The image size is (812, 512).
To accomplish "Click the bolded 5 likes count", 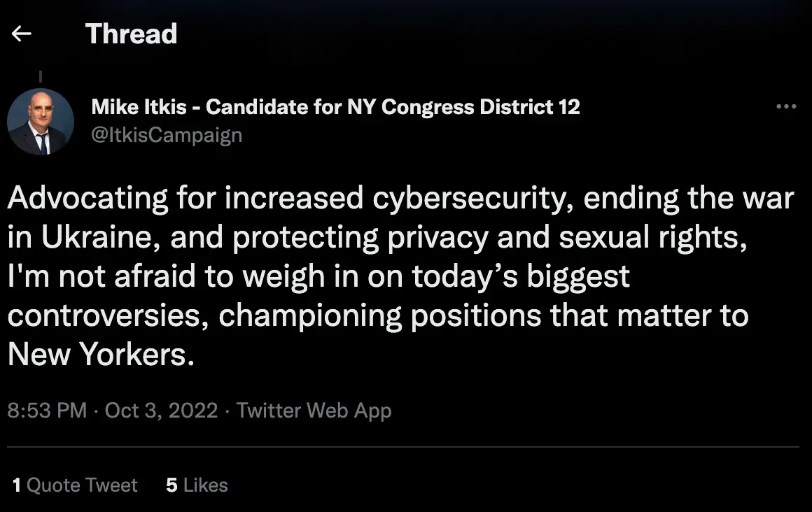I will pyautogui.click(x=171, y=485).
